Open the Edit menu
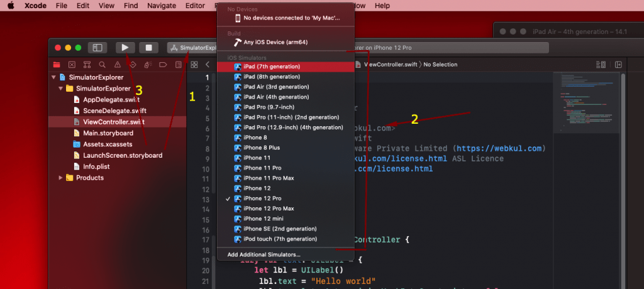The width and height of the screenshot is (644, 289). tap(82, 6)
